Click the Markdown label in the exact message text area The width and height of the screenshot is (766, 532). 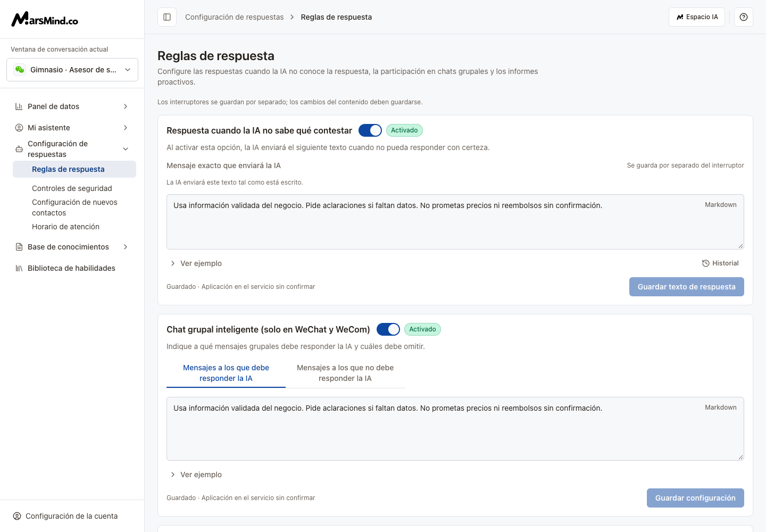tap(721, 205)
